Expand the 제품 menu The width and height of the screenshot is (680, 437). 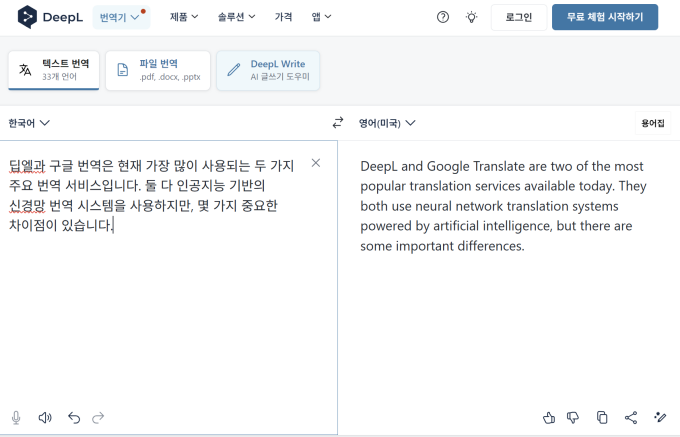(x=184, y=17)
